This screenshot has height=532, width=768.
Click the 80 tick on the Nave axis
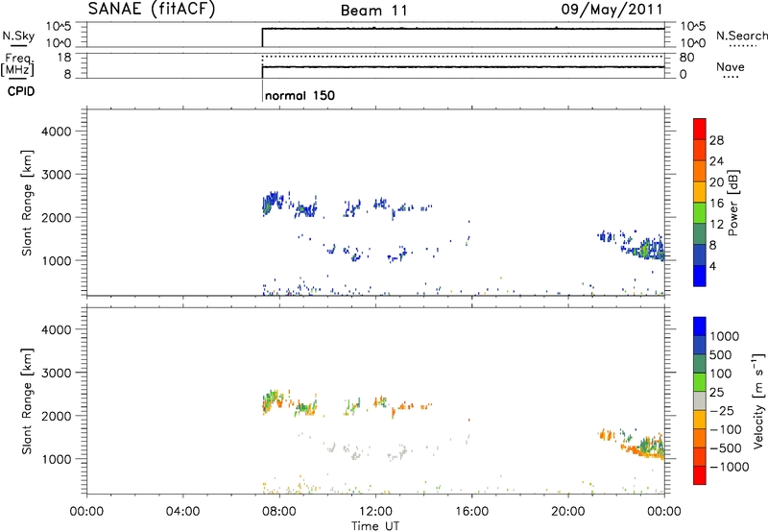point(686,58)
